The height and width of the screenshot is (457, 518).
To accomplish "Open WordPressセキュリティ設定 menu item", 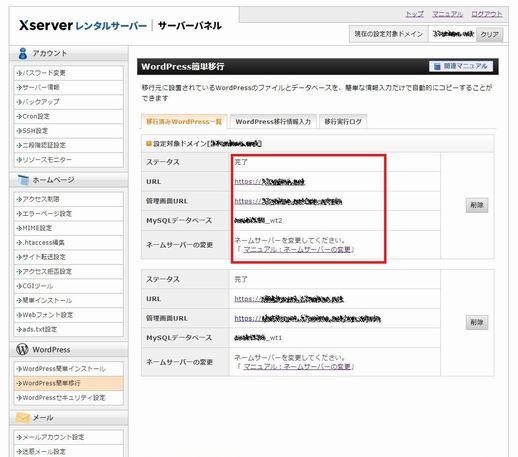I will 69,398.
